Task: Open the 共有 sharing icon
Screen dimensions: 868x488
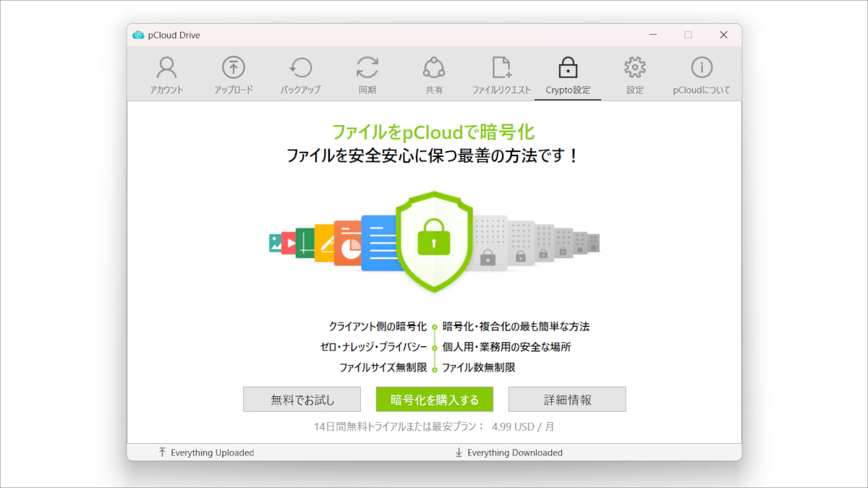Action: (434, 68)
